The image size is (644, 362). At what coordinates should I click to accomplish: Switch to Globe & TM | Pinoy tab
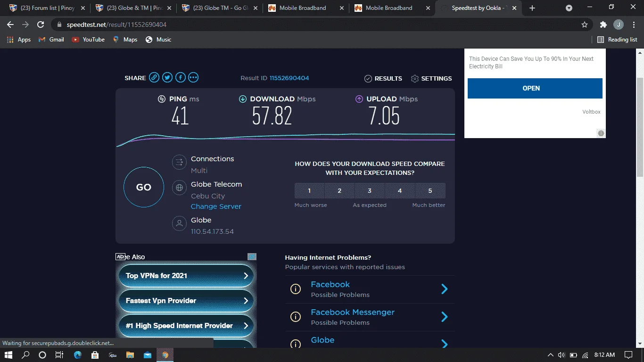tap(133, 8)
